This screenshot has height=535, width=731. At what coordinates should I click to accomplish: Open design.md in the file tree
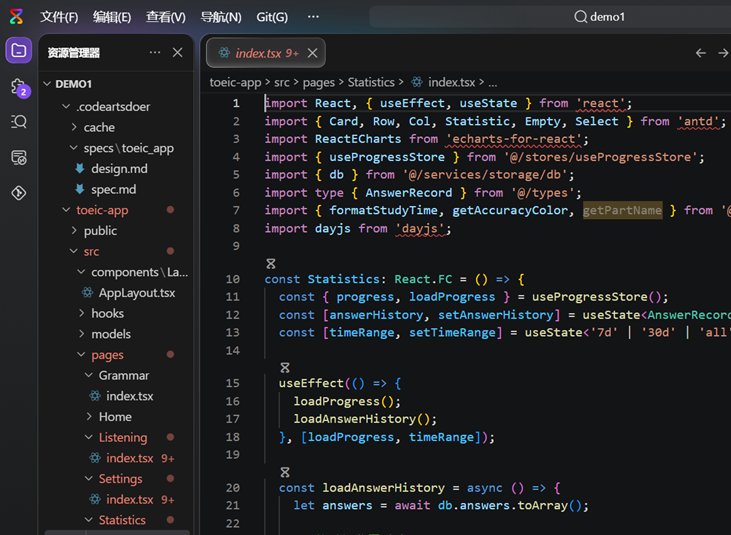point(118,168)
